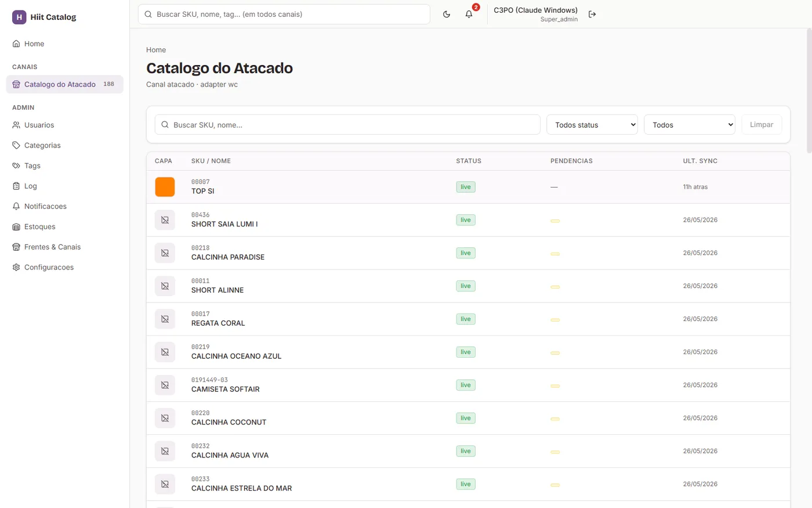This screenshot has height=508, width=812.
Task: Click the Tags sidebar icon
Action: pyautogui.click(x=16, y=165)
